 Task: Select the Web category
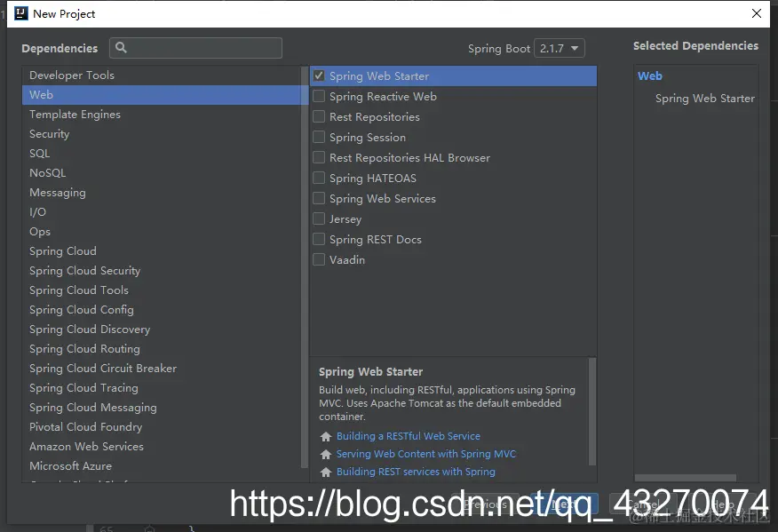(x=162, y=94)
